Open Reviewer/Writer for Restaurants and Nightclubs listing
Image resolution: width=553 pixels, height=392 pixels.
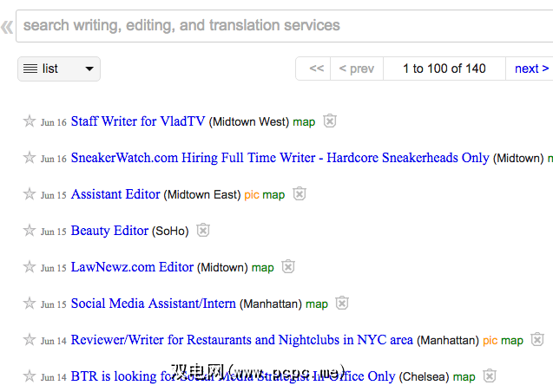(241, 340)
